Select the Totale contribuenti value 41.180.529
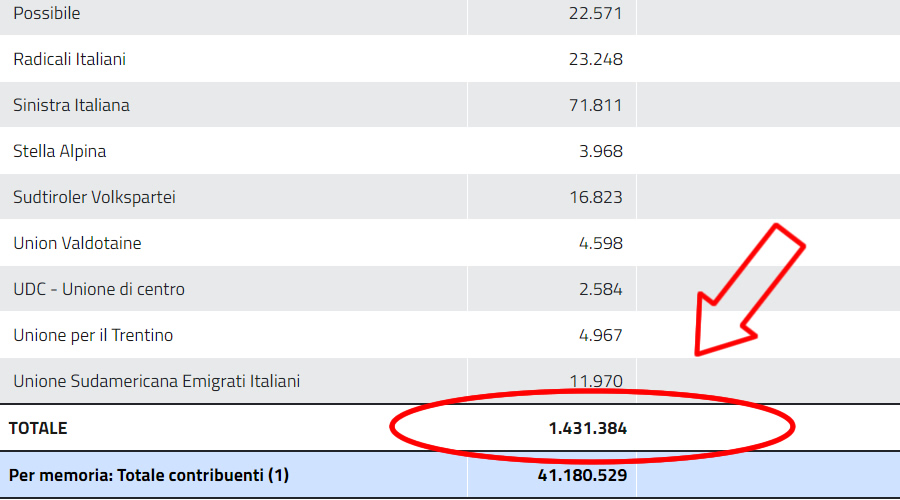This screenshot has height=500, width=900. (583, 475)
